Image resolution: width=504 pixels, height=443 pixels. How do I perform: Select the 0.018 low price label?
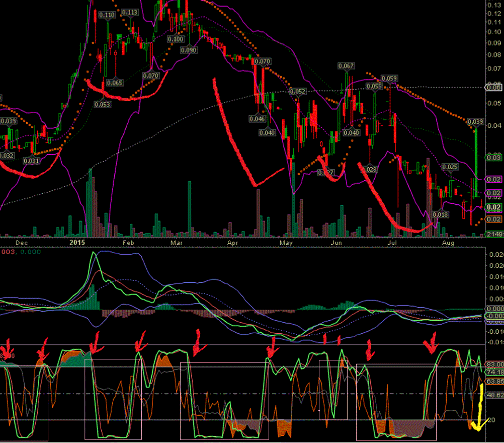point(440,214)
